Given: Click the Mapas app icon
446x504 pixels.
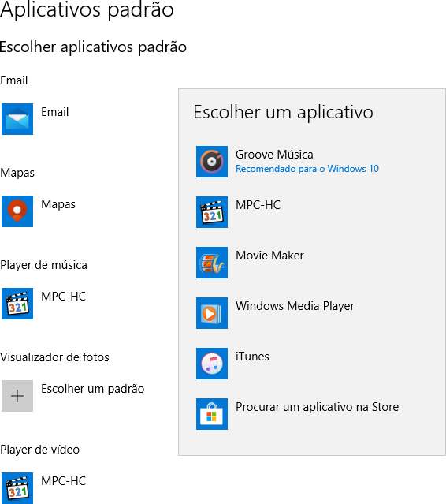Looking at the screenshot, I should click(17, 211).
